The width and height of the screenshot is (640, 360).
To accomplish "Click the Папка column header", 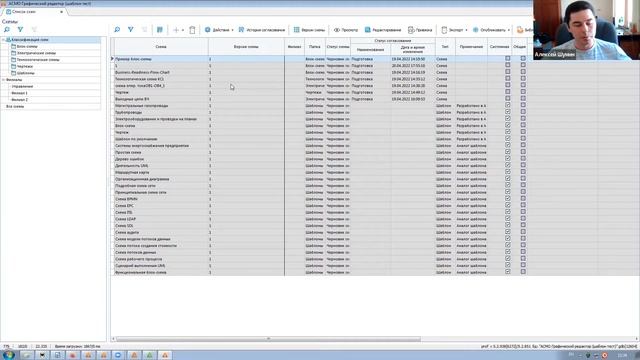I will tap(314, 47).
